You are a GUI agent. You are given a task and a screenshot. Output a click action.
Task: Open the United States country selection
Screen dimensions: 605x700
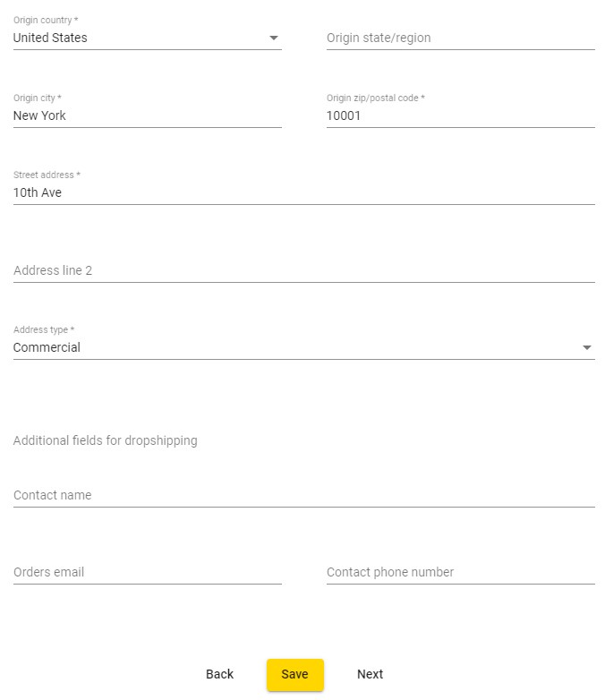click(x=134, y=38)
